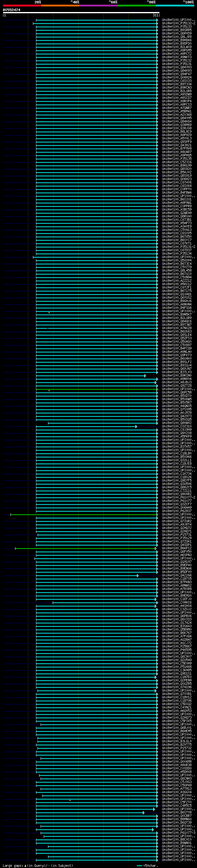Click the green alignment bar for B6KPI2
The width and height of the screenshot is (197, 868).
tap(86, 549)
